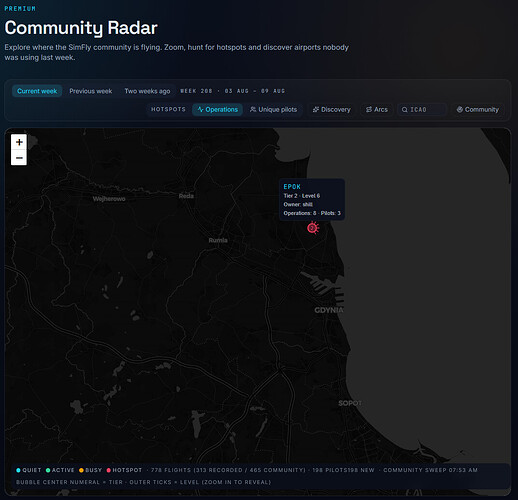Click the Operations pulse icon
This screenshot has height=500, width=518.
click(200, 110)
